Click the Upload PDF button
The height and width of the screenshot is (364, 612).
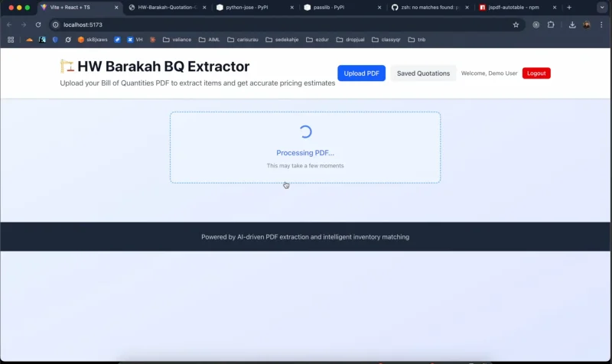[x=361, y=73]
